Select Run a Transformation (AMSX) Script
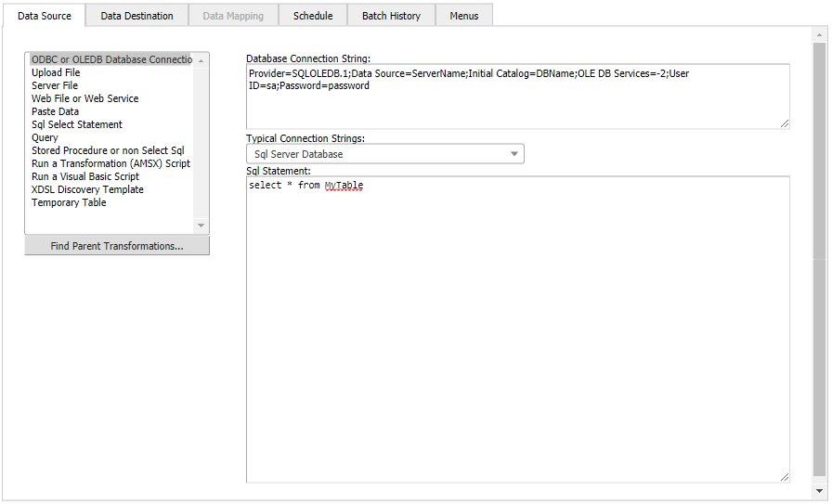Image resolution: width=832 pixels, height=504 pixels. tap(110, 163)
